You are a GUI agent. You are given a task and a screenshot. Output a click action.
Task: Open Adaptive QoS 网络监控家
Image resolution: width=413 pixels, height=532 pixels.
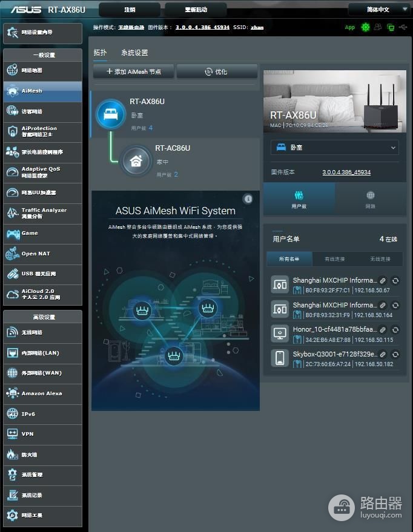click(43, 172)
